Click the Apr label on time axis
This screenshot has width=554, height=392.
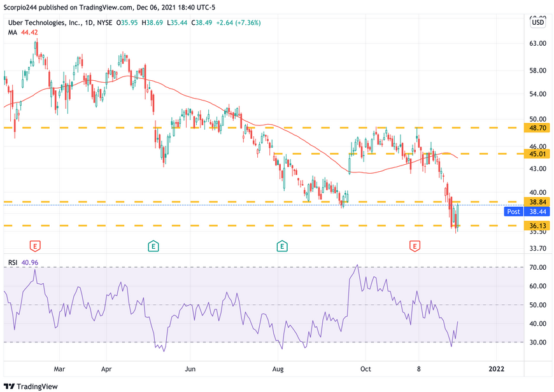click(106, 369)
